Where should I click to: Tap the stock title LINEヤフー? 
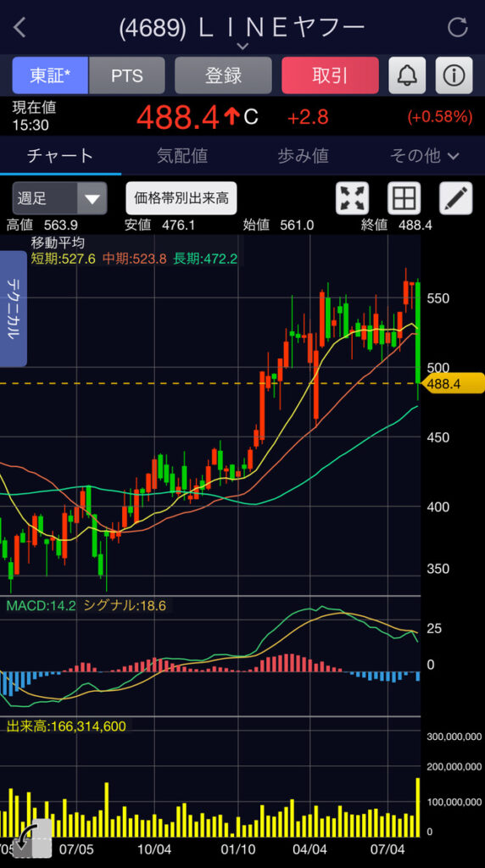coord(242,28)
